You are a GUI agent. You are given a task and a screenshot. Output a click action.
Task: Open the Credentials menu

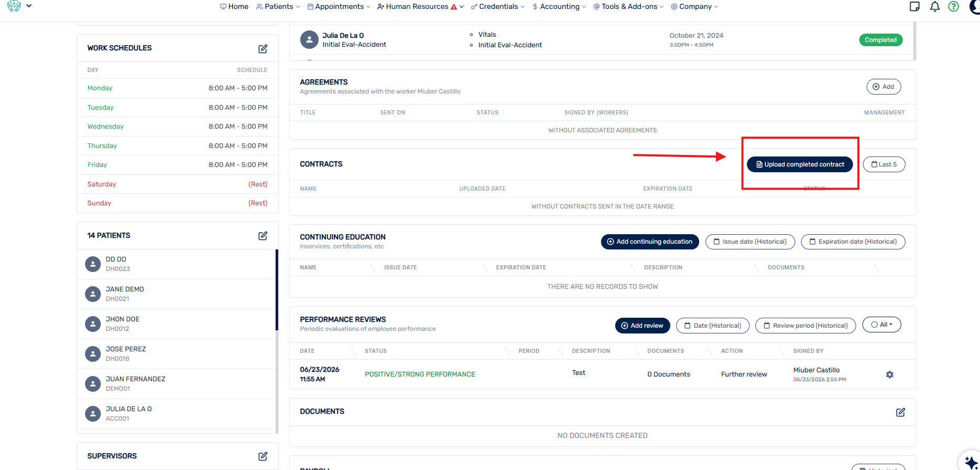point(498,6)
